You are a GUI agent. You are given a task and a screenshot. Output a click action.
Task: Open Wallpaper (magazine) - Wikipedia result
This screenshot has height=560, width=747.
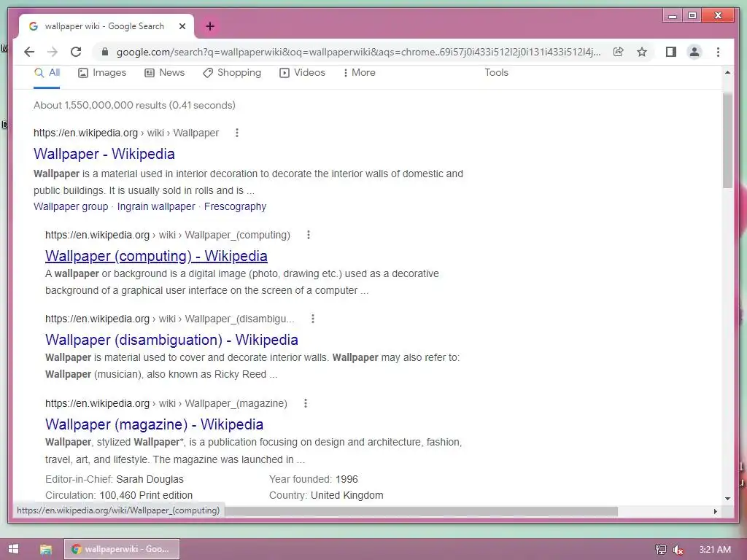coord(155,424)
